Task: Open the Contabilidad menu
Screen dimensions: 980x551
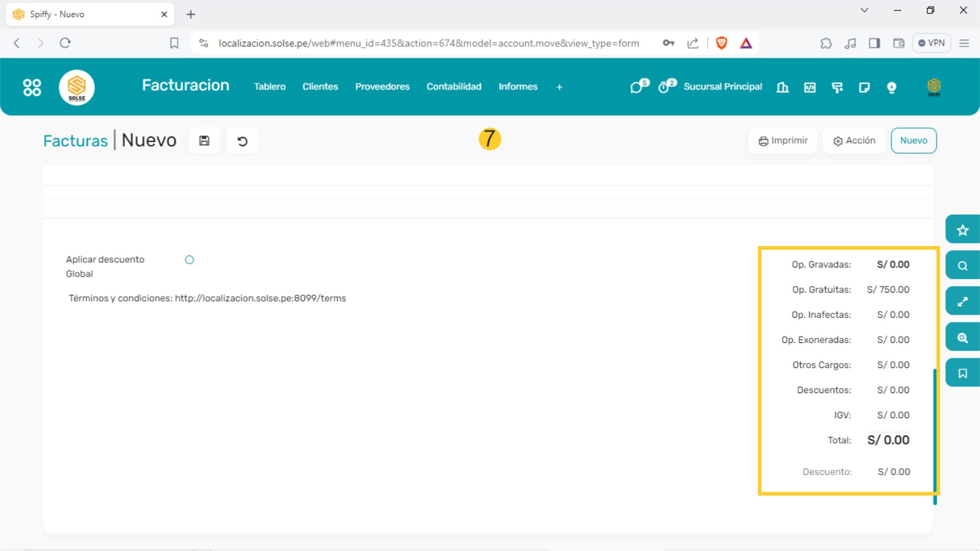Action: pyautogui.click(x=454, y=87)
